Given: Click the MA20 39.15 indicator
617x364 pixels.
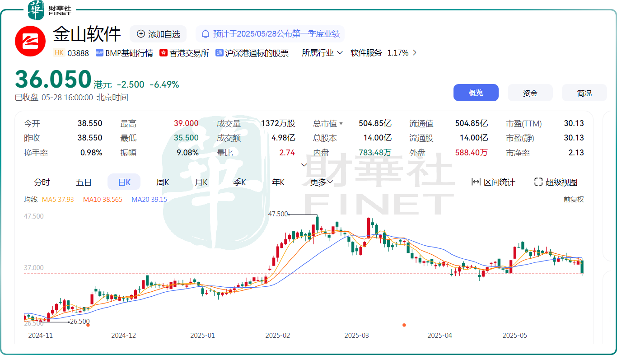Looking at the screenshot, I should [x=149, y=199].
